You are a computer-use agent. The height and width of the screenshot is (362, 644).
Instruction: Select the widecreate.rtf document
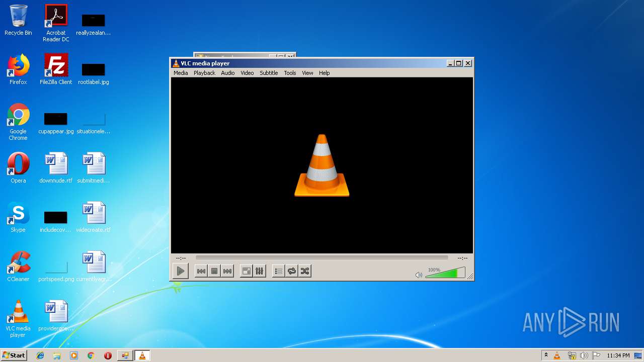pyautogui.click(x=94, y=217)
